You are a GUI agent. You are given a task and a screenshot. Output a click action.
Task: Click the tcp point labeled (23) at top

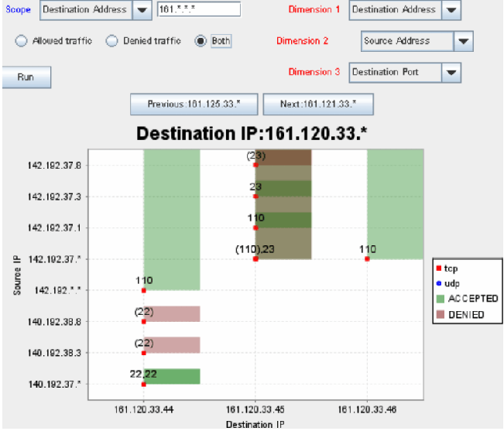(x=255, y=165)
